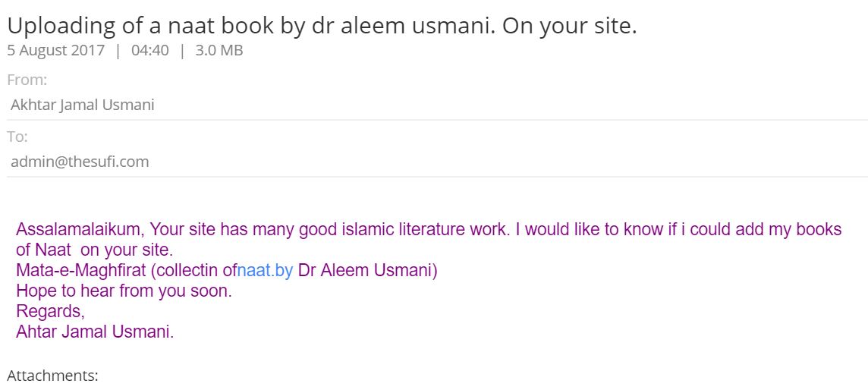Viewport: 868px width, 390px height.
Task: Click recipient address admin@thesufi.com
Action: 80,162
